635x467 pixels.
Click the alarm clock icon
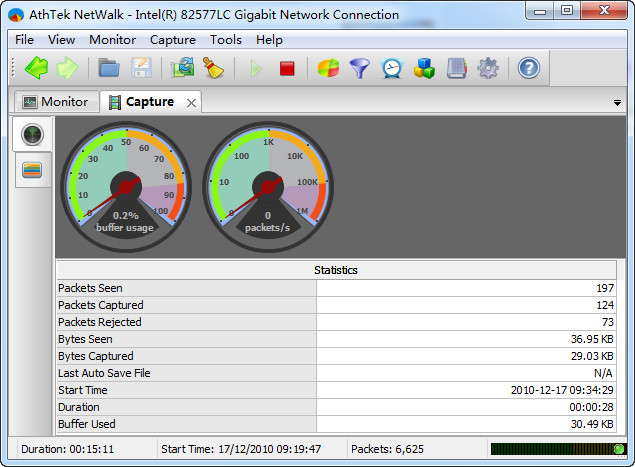point(391,68)
